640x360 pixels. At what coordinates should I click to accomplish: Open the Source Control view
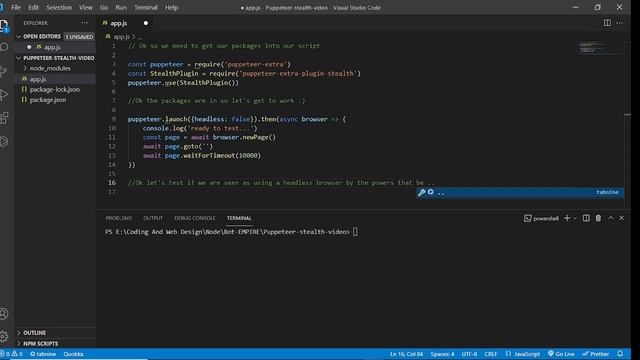4,71
